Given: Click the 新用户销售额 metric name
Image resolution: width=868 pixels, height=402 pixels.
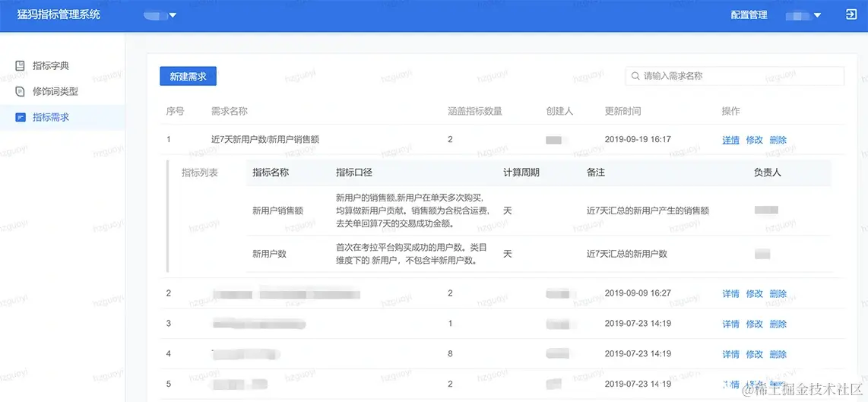Looking at the screenshot, I should pyautogui.click(x=277, y=210).
